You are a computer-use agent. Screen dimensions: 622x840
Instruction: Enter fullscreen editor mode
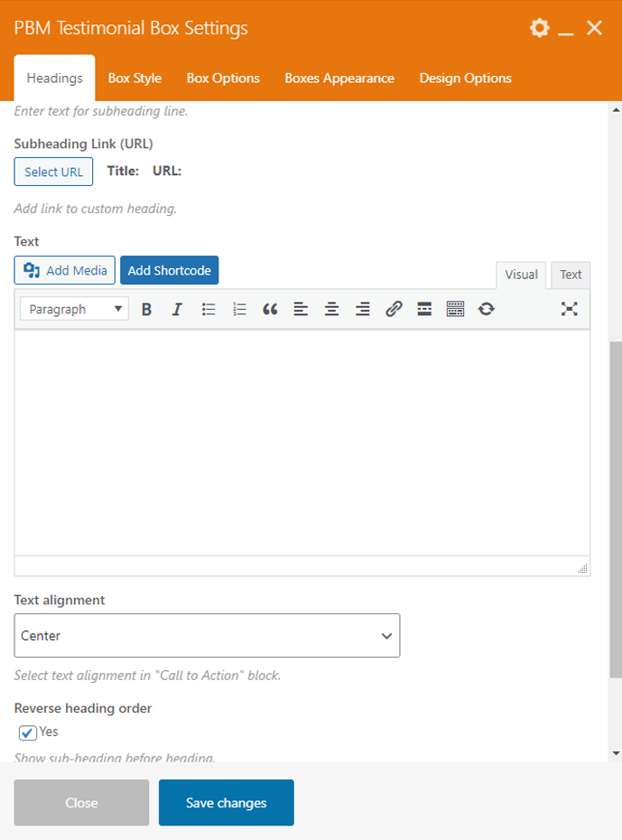coord(569,309)
